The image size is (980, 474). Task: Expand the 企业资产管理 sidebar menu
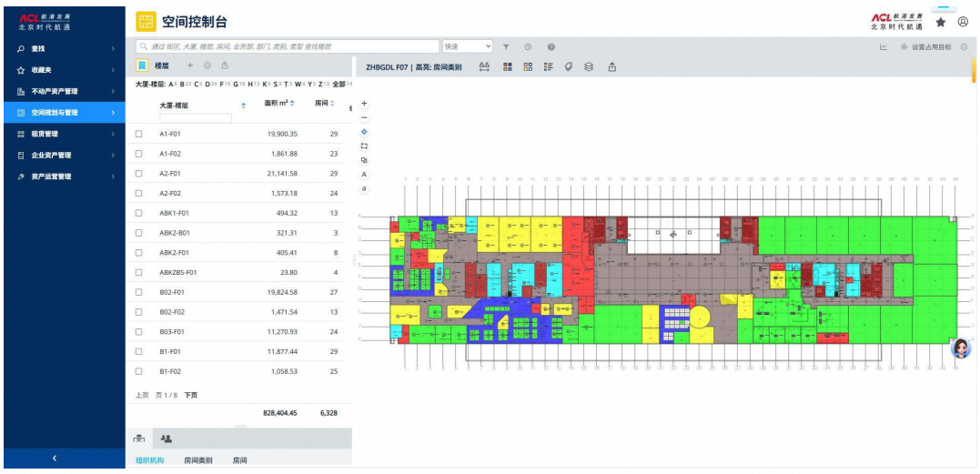pos(65,155)
